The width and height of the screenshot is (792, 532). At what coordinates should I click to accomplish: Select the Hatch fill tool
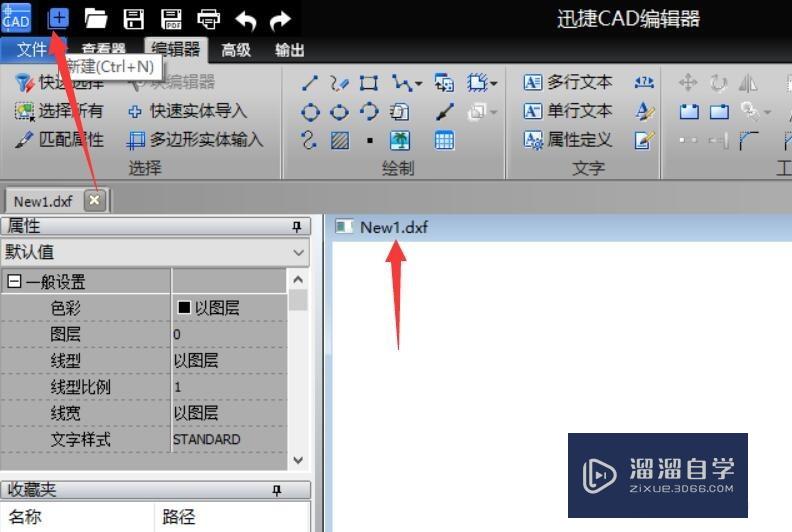(340, 140)
